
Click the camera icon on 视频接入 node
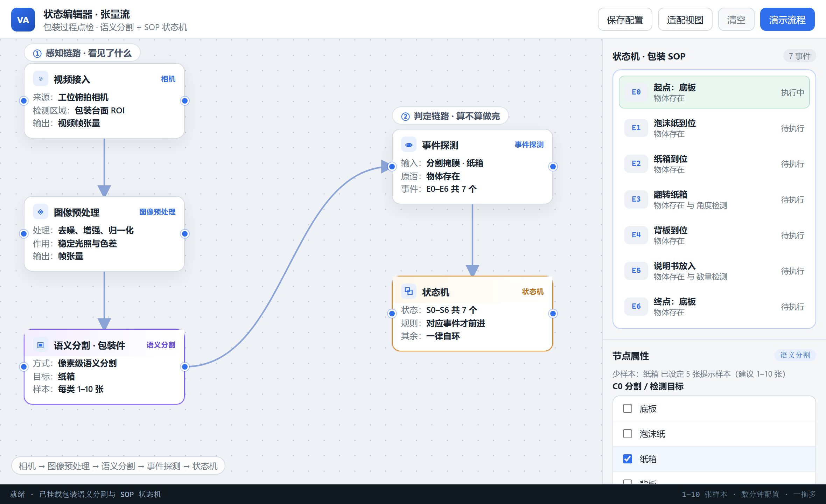click(x=41, y=79)
